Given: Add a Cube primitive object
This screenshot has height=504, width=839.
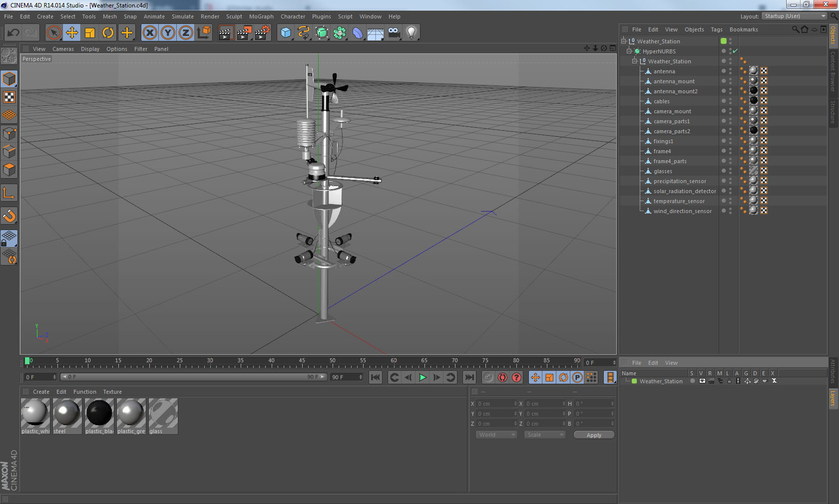Looking at the screenshot, I should tap(286, 33).
